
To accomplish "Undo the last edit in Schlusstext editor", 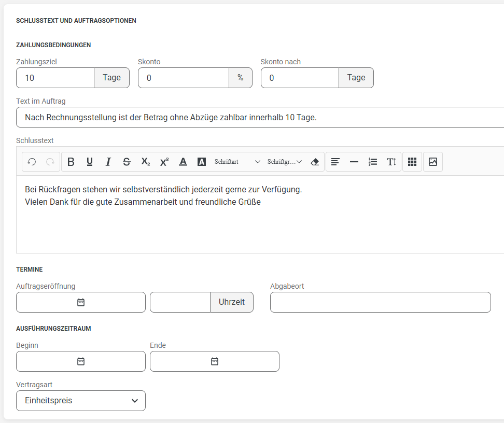I will (32, 162).
